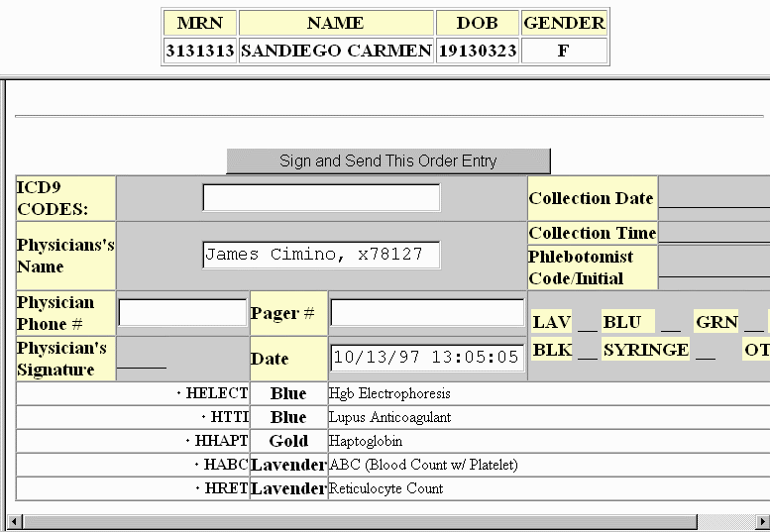Click the ICD9 Codes input field
770x532 pixels.
coord(321,198)
